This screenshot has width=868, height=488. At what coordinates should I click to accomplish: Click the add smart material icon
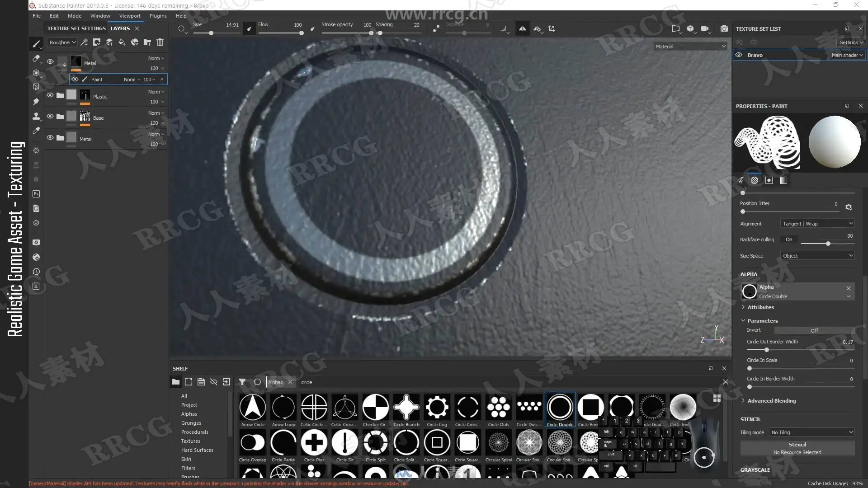(135, 42)
